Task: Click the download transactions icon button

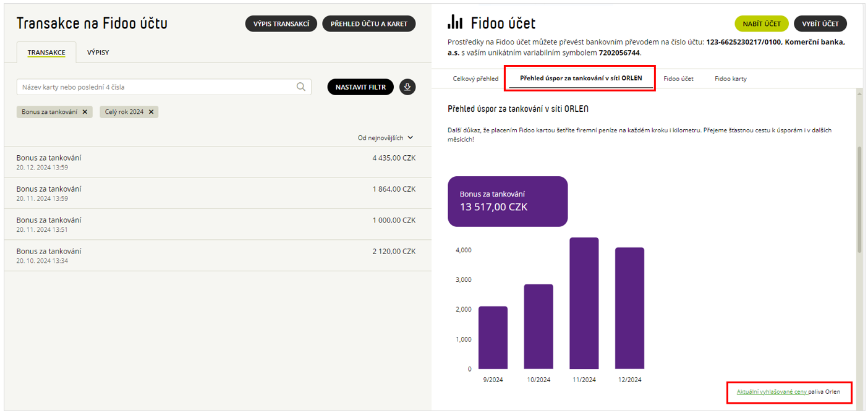Action: (407, 87)
